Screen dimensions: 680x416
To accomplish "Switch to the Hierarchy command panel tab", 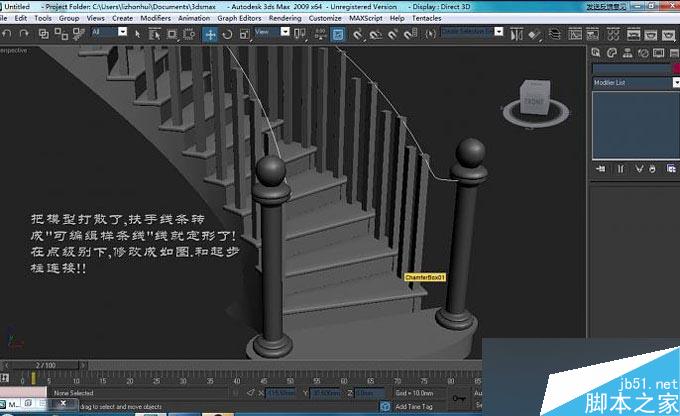I will pos(627,53).
